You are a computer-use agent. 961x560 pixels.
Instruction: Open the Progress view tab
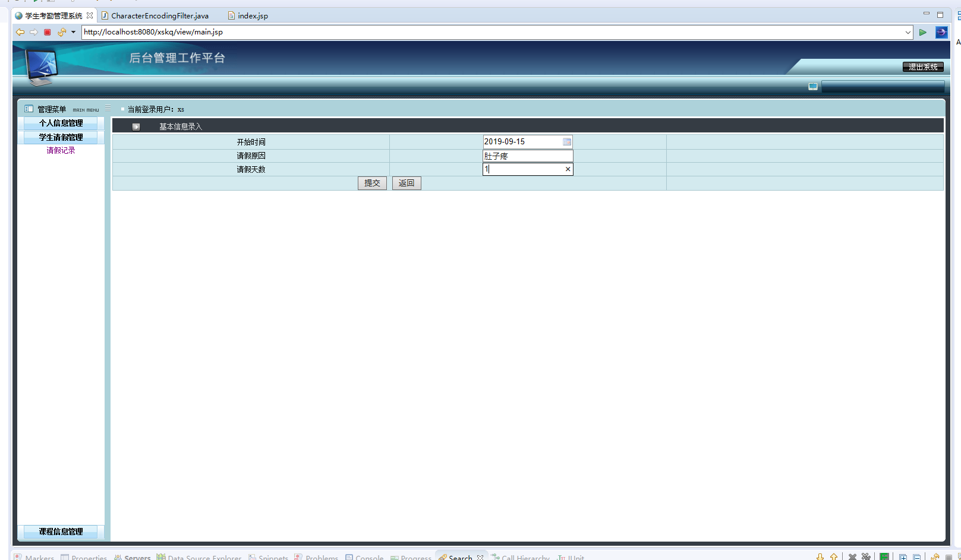411,557
